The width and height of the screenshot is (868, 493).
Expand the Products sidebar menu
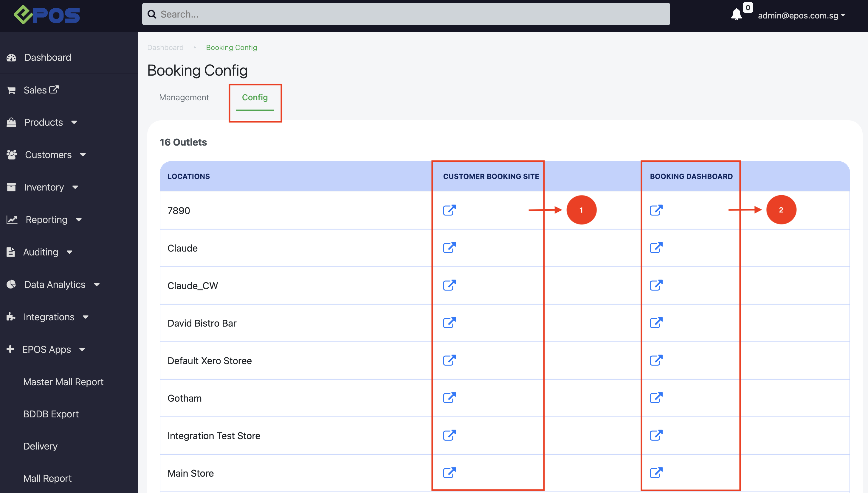tap(44, 122)
